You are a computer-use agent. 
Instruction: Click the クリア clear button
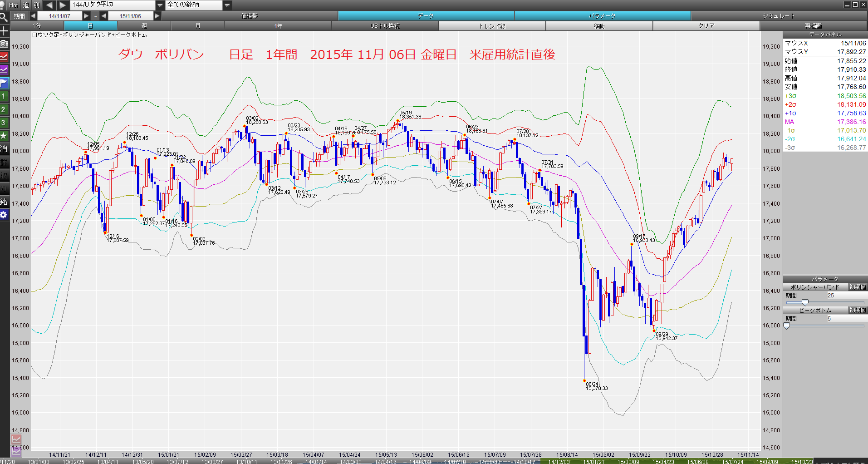706,26
